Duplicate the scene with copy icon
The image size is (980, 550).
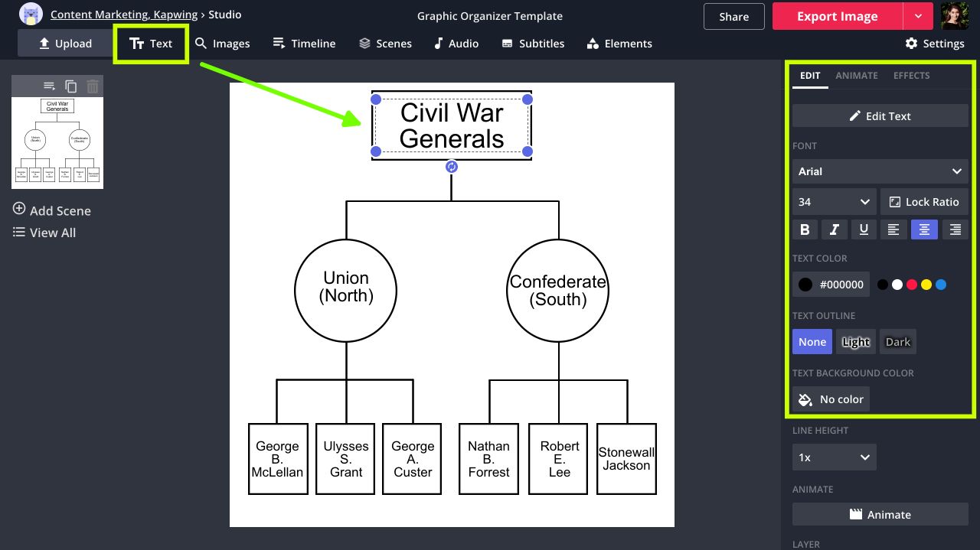pos(71,86)
